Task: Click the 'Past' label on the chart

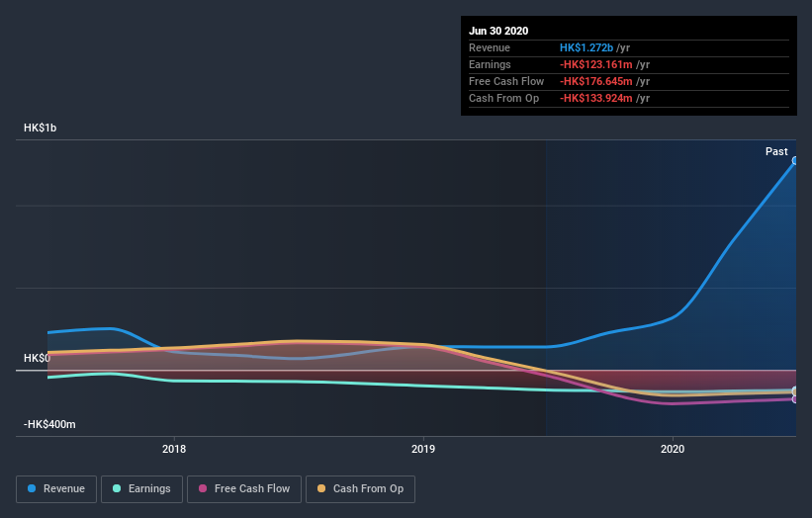Action: (x=776, y=151)
